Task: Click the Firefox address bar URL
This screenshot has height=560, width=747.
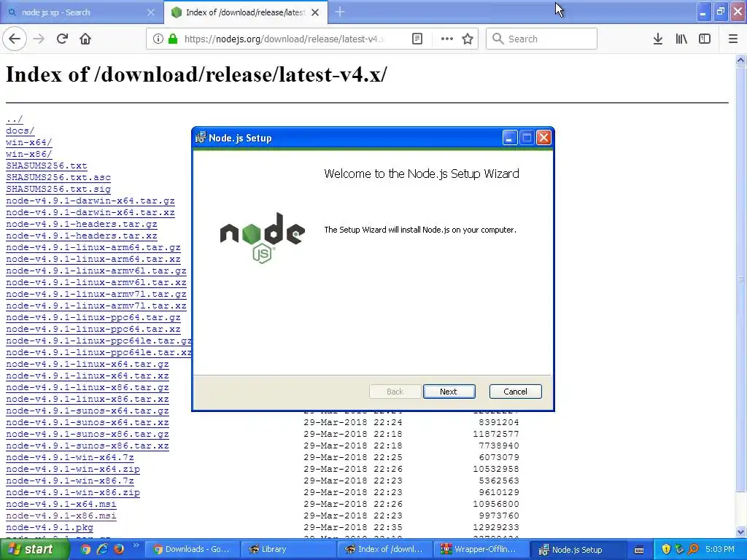Action: [284, 39]
